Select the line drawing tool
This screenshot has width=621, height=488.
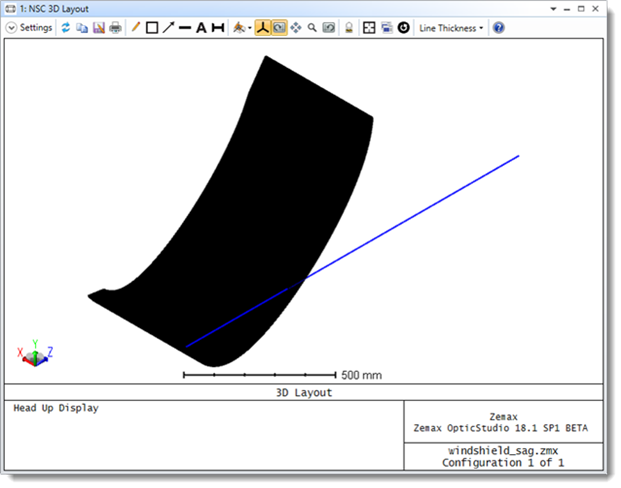[184, 28]
